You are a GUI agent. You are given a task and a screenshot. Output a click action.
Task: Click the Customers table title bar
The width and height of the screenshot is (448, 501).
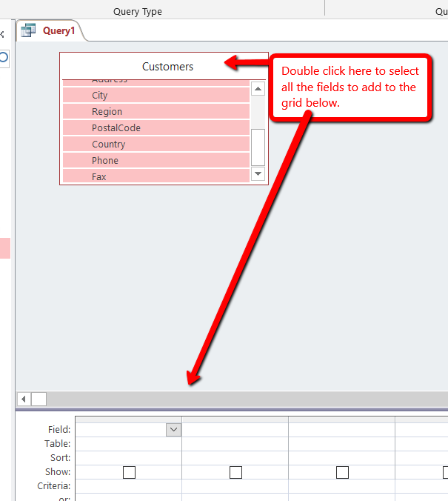164,67
